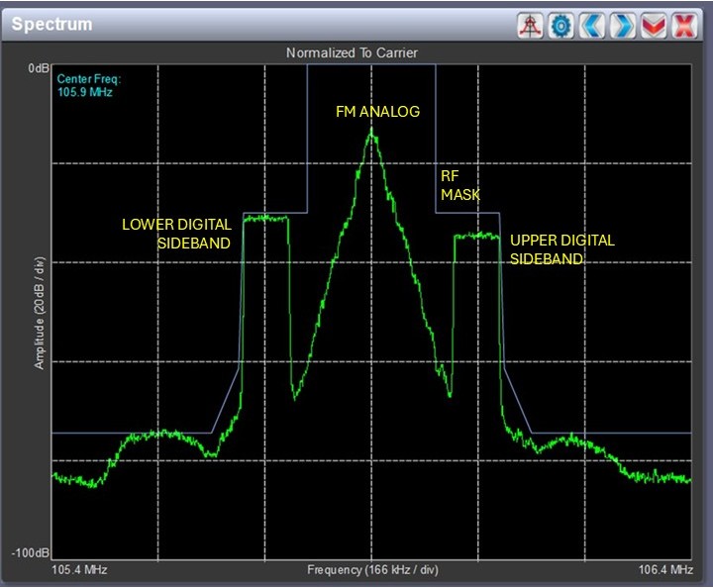Close the Spectrum window with red X

tap(684, 25)
